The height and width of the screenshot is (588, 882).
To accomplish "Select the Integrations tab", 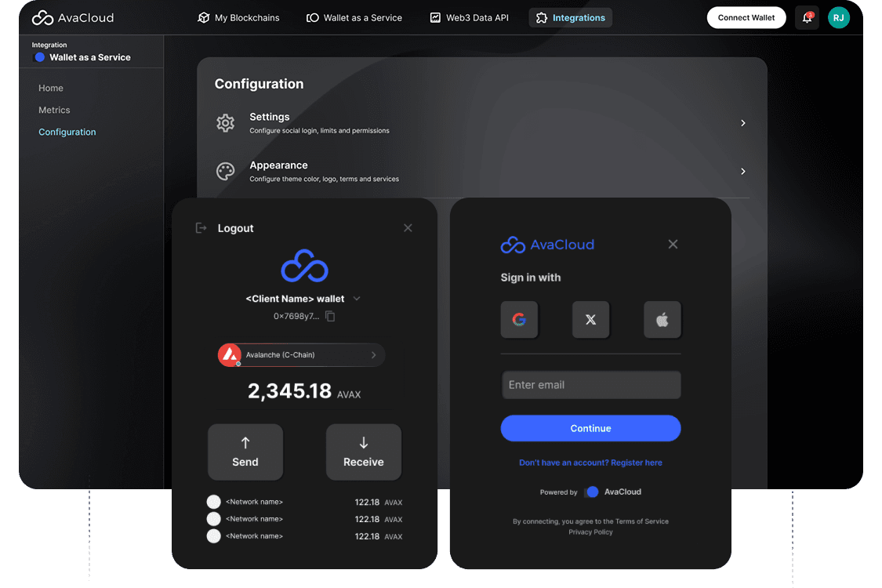I will [x=571, y=18].
